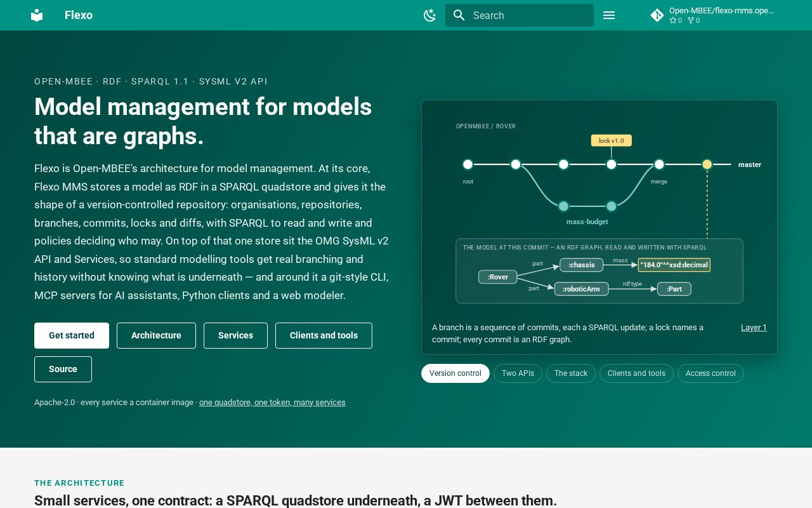The height and width of the screenshot is (508, 812).
Task: Click the Clients and tools button
Action: [x=324, y=335]
